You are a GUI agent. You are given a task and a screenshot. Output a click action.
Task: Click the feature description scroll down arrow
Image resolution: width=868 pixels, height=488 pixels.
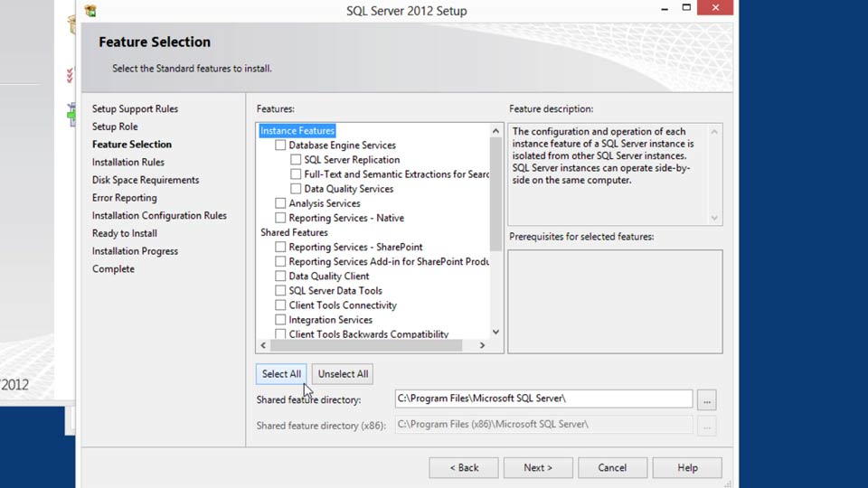pos(714,218)
